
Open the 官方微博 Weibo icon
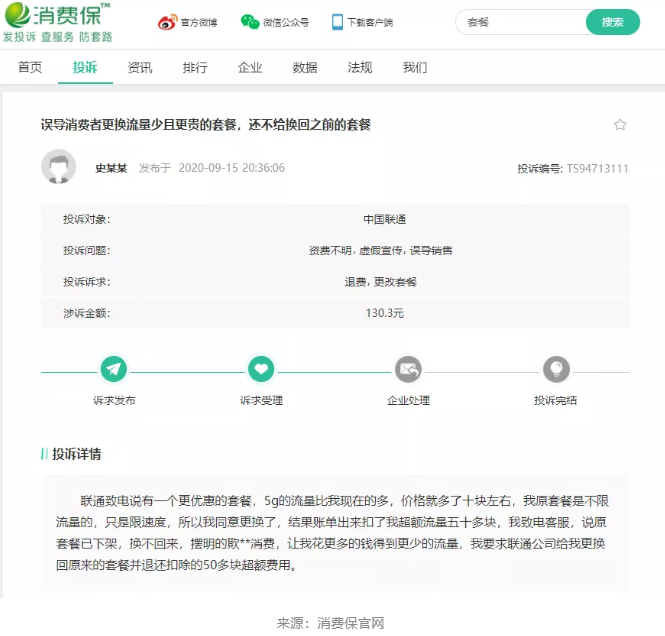167,22
